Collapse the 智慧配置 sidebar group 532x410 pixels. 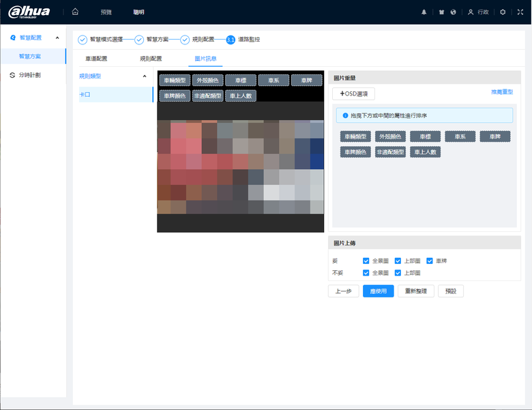click(57, 38)
